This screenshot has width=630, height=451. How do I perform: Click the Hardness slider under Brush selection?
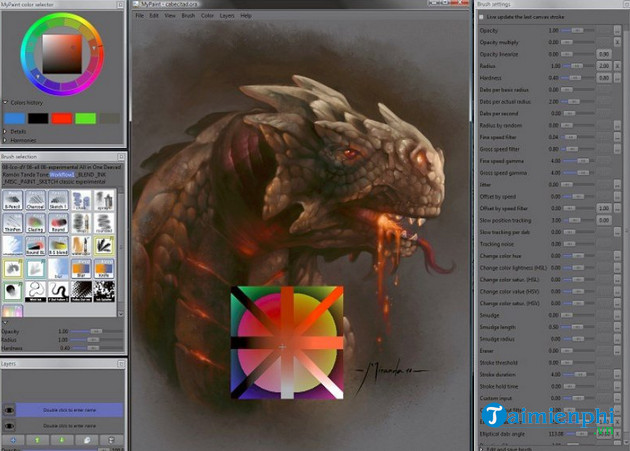[x=97, y=348]
